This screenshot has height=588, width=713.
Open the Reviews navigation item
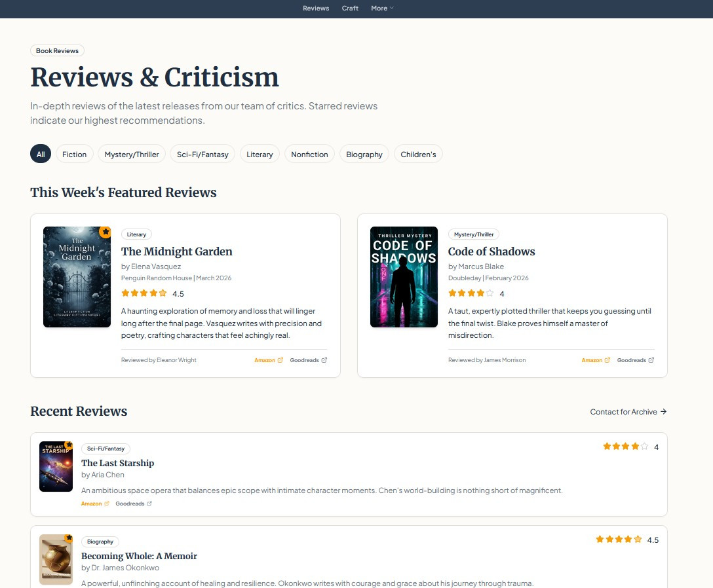click(x=316, y=9)
